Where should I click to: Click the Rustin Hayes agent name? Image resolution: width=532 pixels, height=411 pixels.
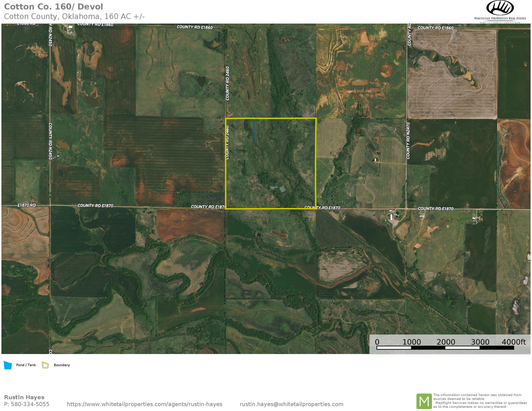24,397
